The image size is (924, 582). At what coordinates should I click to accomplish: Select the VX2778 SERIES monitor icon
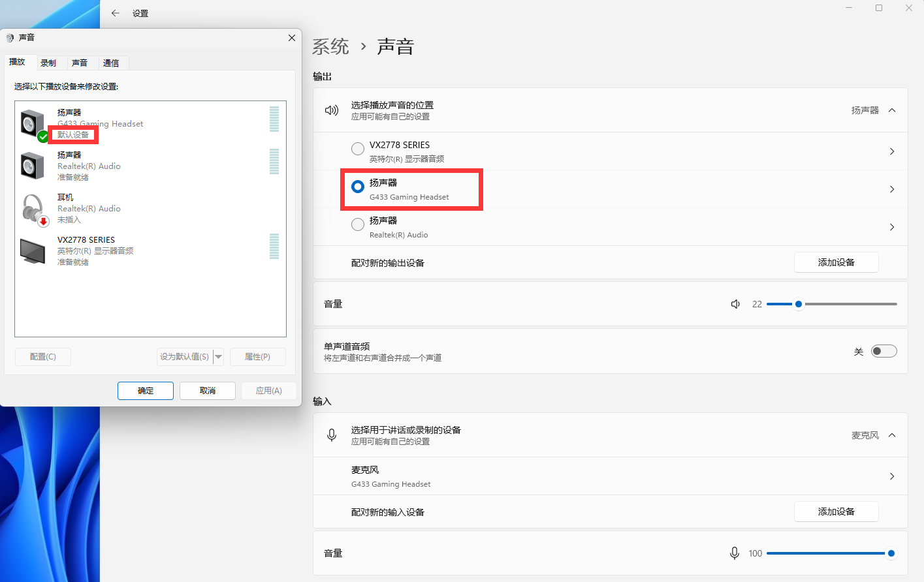(33, 251)
